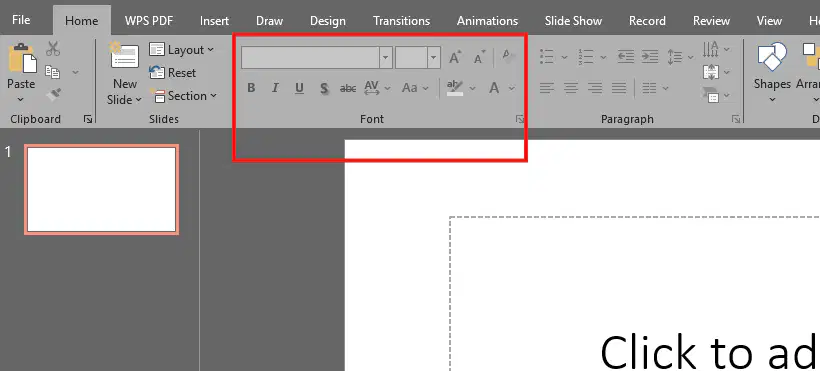Click Clear All Formatting icon
The height and width of the screenshot is (371, 820).
click(507, 56)
